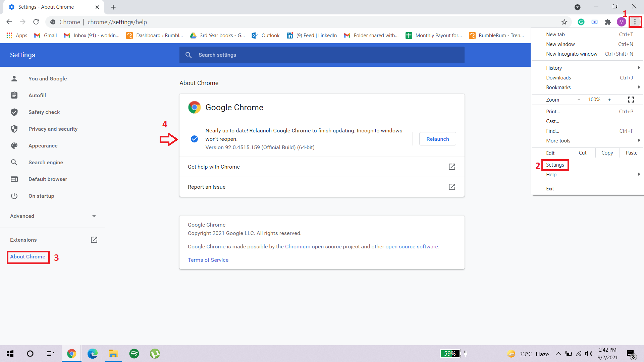644x362 pixels.
Task: Show hidden system tray icons
Action: pos(558,354)
